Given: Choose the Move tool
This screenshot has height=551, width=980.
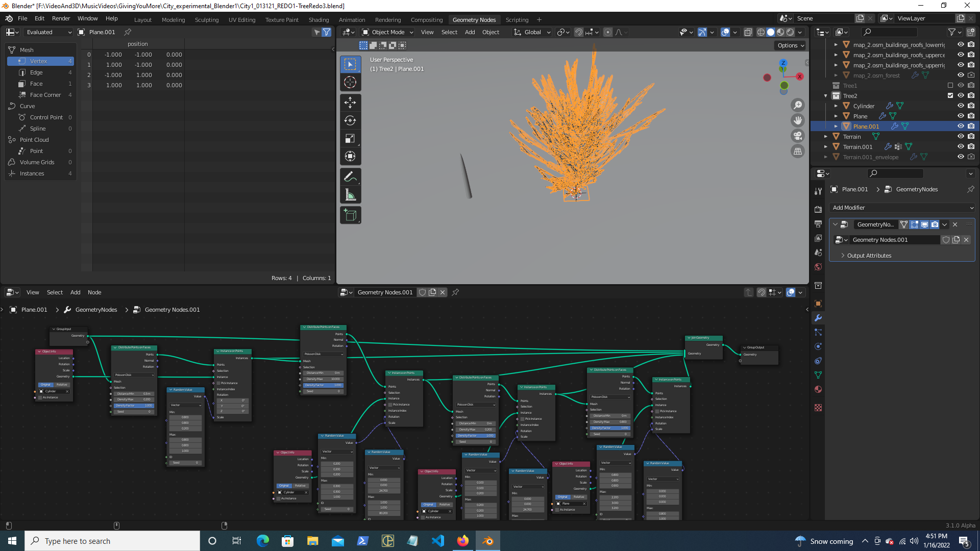Looking at the screenshot, I should [350, 103].
